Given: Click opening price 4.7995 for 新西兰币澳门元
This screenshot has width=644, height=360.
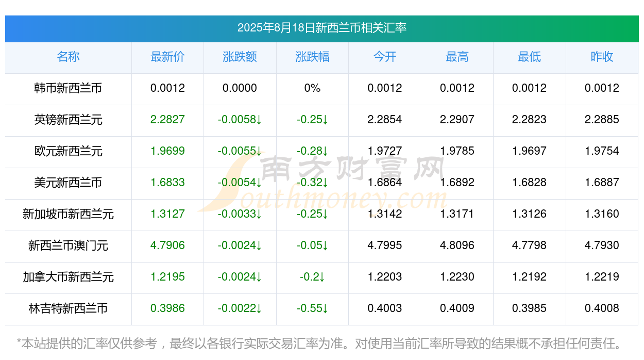Looking at the screenshot, I should [x=385, y=246].
